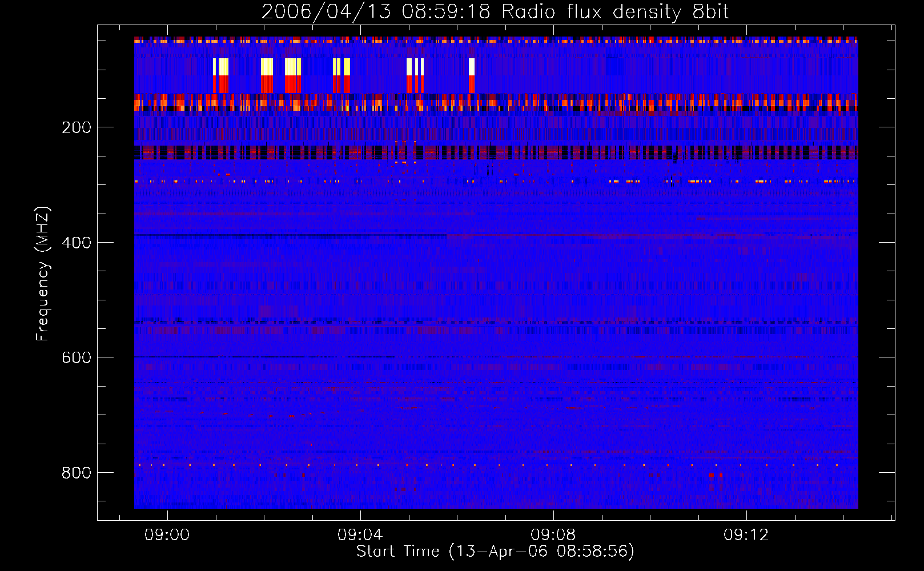Click the 200 frequency tick label

(x=77, y=127)
